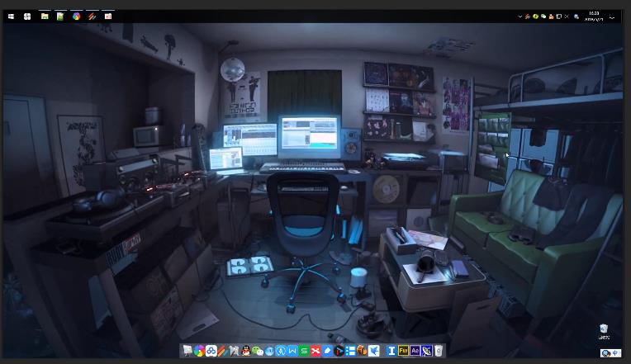Open Recycle Bin on the desktop
The image size is (631, 364).
604,329
